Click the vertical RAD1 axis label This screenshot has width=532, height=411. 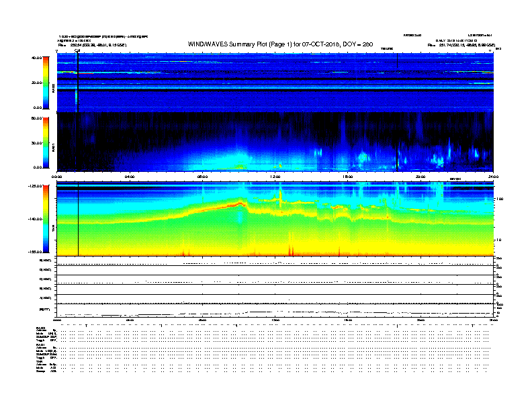54,147
